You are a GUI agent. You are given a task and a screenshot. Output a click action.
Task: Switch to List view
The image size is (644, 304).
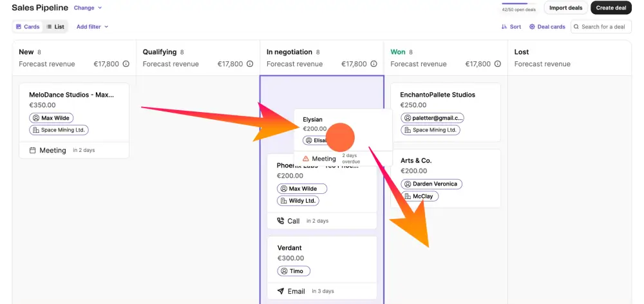click(55, 27)
